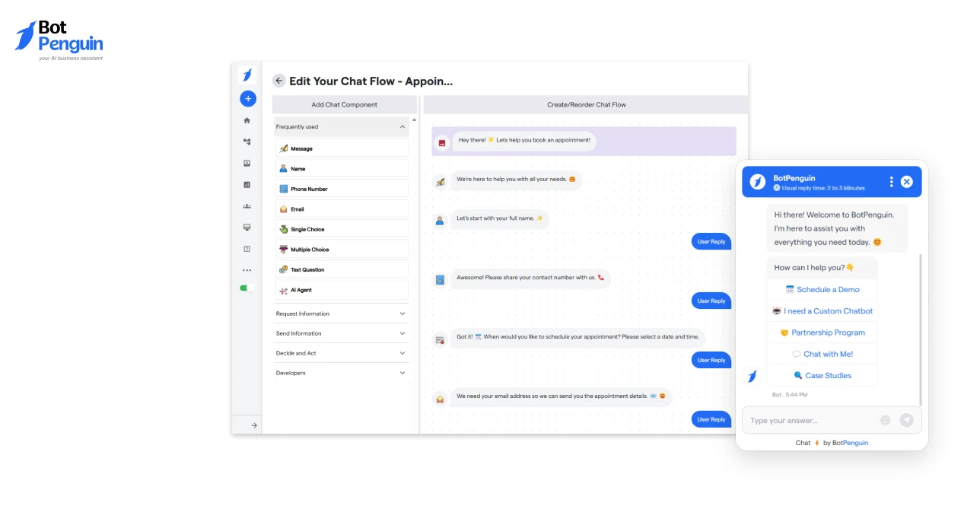Open the home icon in the sidebar
The image size is (980, 522).
(x=247, y=120)
